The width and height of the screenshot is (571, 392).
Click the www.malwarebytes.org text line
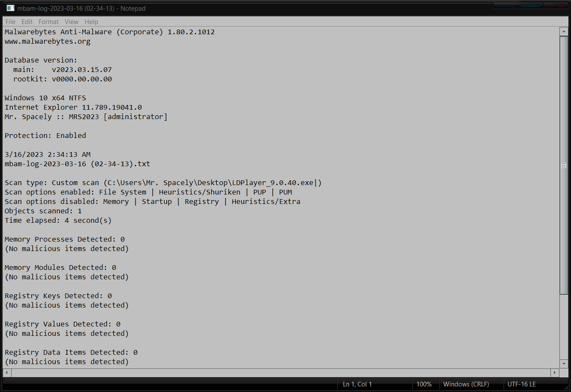tap(48, 42)
